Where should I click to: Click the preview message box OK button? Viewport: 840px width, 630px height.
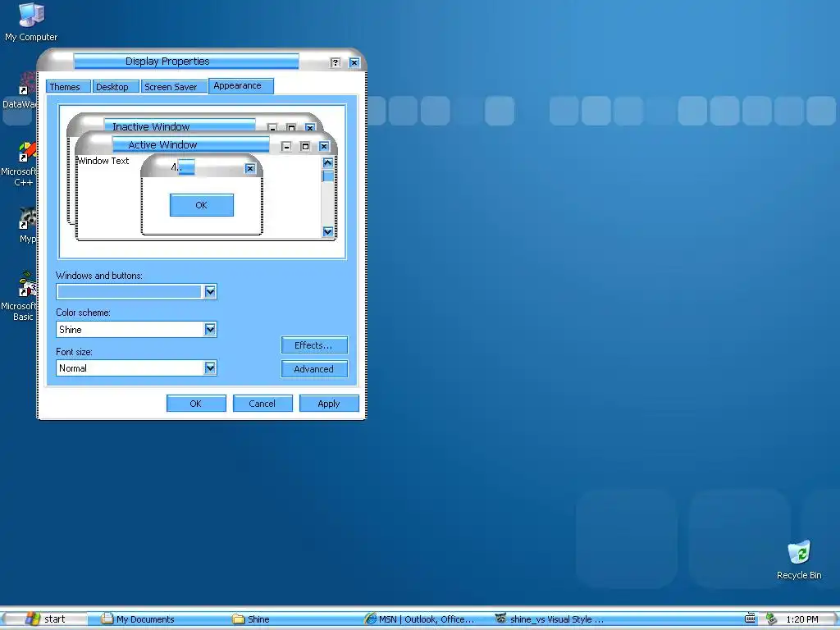[202, 205]
